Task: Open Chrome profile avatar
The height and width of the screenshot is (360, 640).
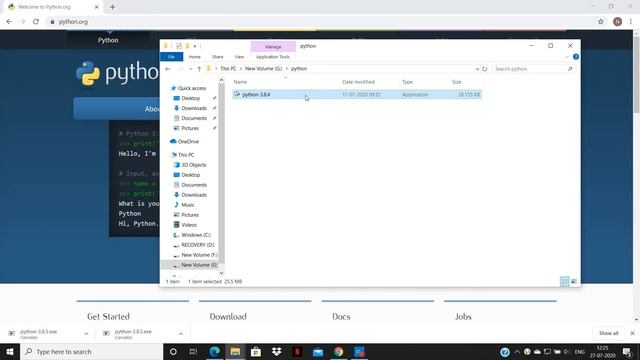Action: 617,22
